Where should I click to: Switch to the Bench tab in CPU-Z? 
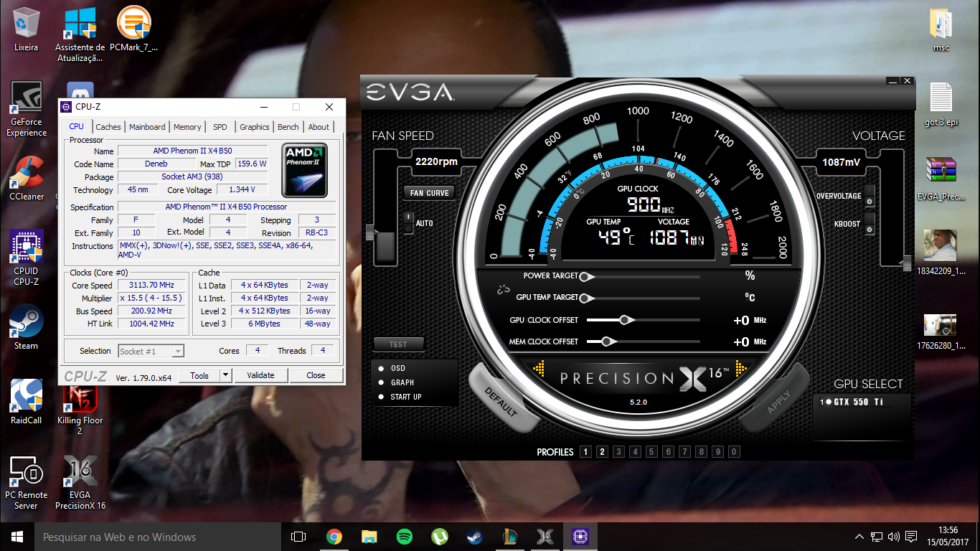288,127
